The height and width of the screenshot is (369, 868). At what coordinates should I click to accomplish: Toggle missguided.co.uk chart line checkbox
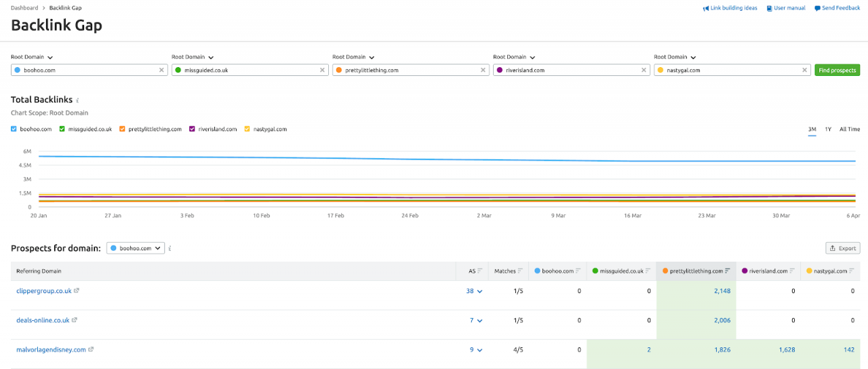(62, 129)
